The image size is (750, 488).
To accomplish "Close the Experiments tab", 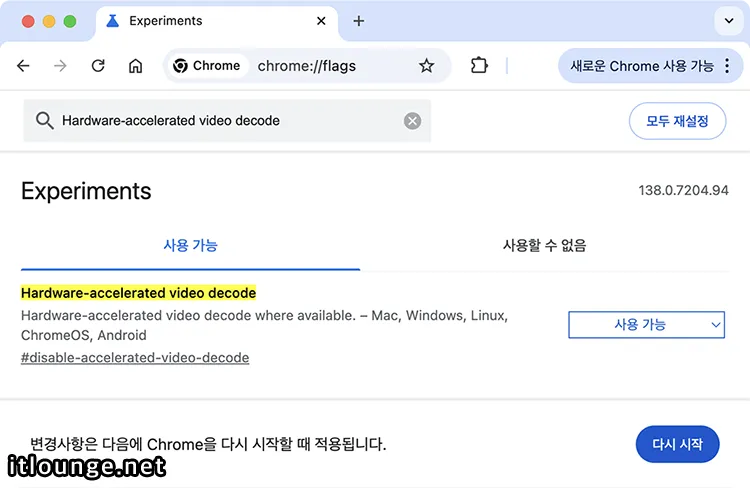I will pos(321,21).
